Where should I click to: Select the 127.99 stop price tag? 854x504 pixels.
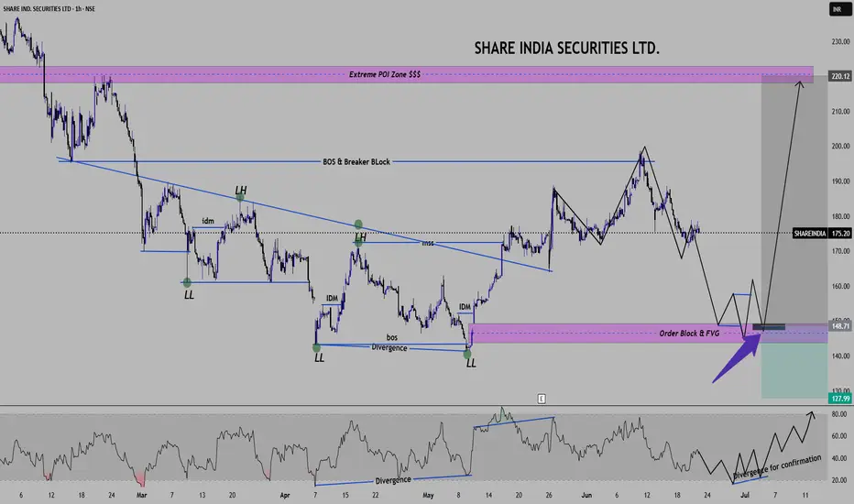[x=839, y=399]
